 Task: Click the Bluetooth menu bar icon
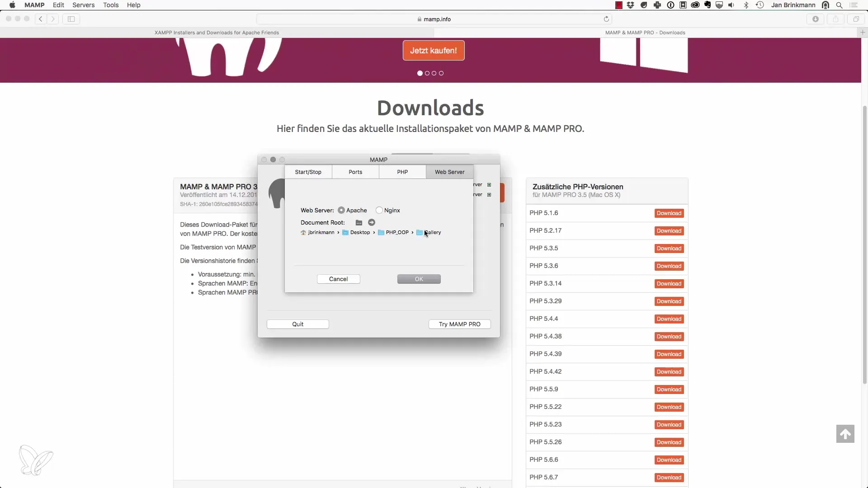pyautogui.click(x=746, y=5)
